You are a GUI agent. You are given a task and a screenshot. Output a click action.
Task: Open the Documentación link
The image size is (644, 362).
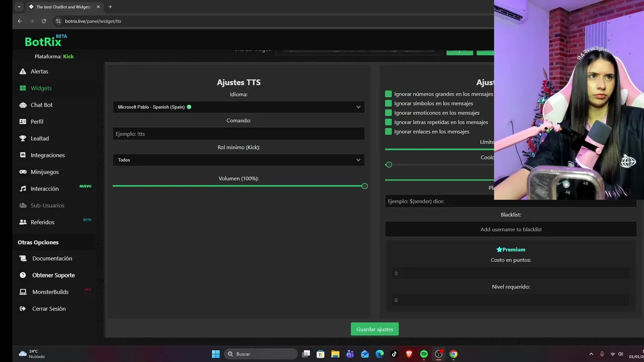(52, 258)
